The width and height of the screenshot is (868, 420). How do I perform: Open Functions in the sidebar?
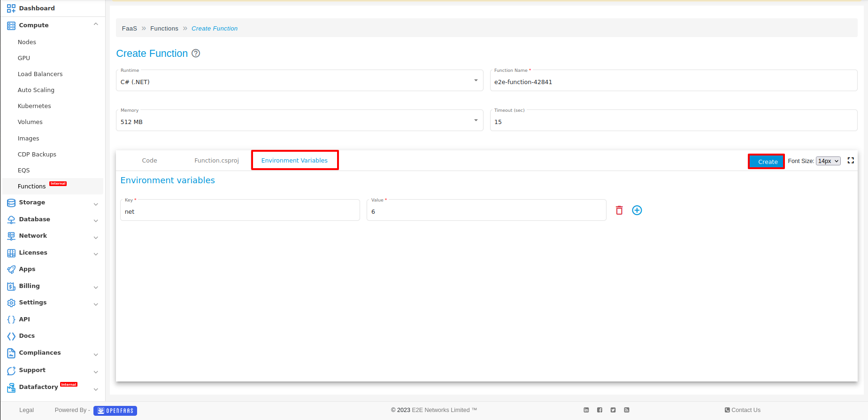point(31,187)
